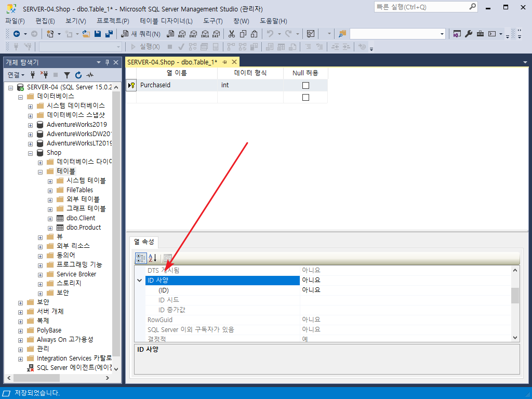Open an MDX query from the toolbar
This screenshot has height=399, width=532.
tap(182, 34)
